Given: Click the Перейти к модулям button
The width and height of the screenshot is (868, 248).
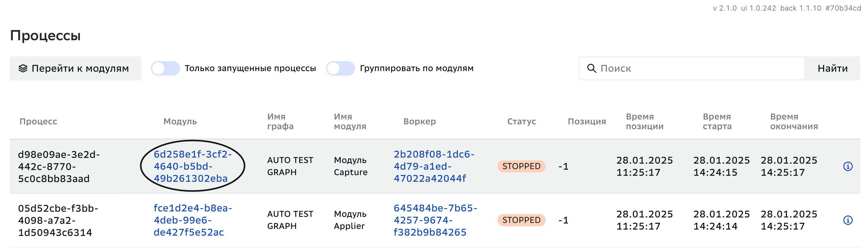Looking at the screenshot, I should [x=76, y=68].
